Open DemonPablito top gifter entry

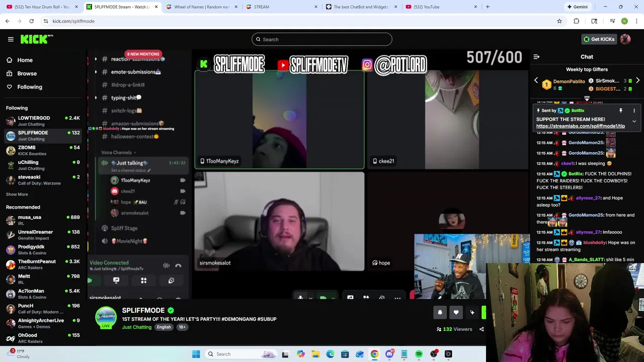pos(564,84)
